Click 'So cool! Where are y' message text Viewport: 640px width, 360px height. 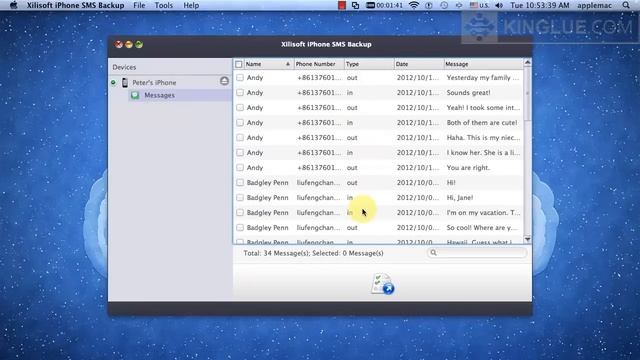point(482,227)
